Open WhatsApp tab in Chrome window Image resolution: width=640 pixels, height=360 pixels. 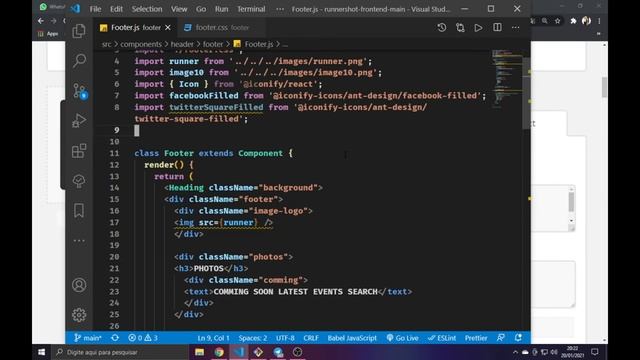(51, 7)
